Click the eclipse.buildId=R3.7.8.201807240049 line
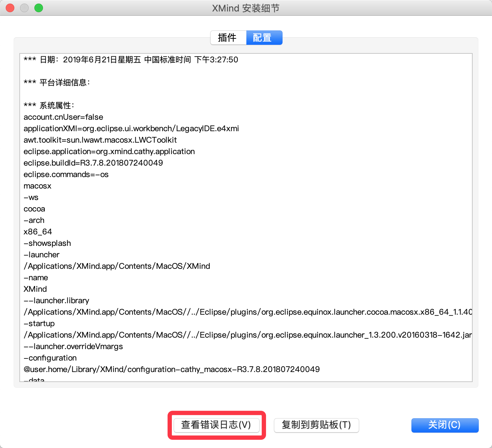The image size is (492, 448). pyautogui.click(x=93, y=163)
